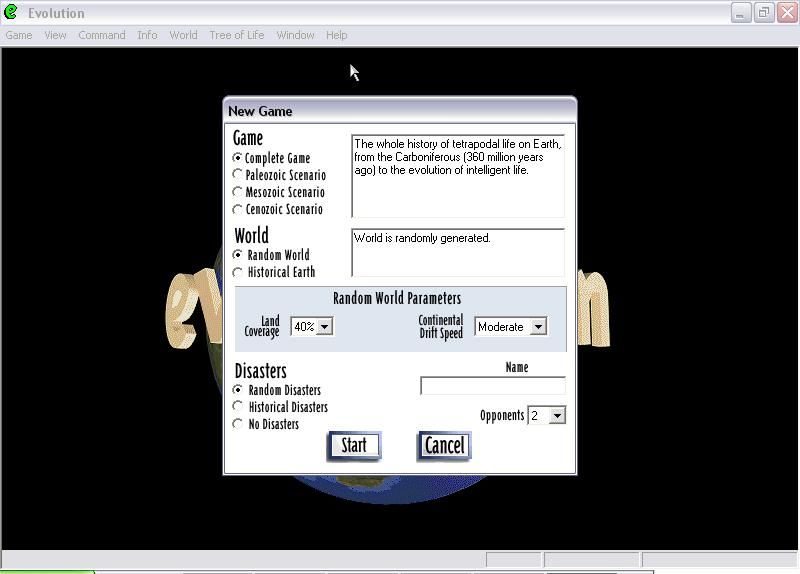Select the Mesozoic Scenario option
Image resolution: width=800 pixels, height=574 pixels.
(x=238, y=192)
